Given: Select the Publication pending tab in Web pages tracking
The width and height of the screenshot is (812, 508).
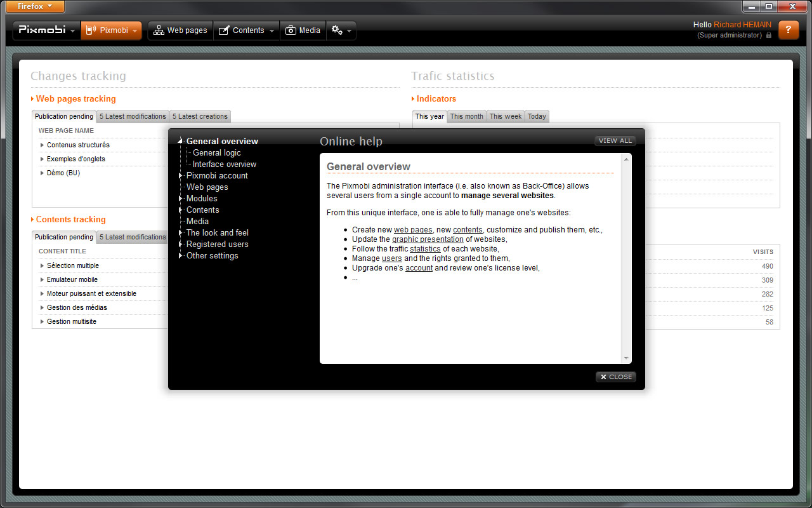Looking at the screenshot, I should click(64, 116).
